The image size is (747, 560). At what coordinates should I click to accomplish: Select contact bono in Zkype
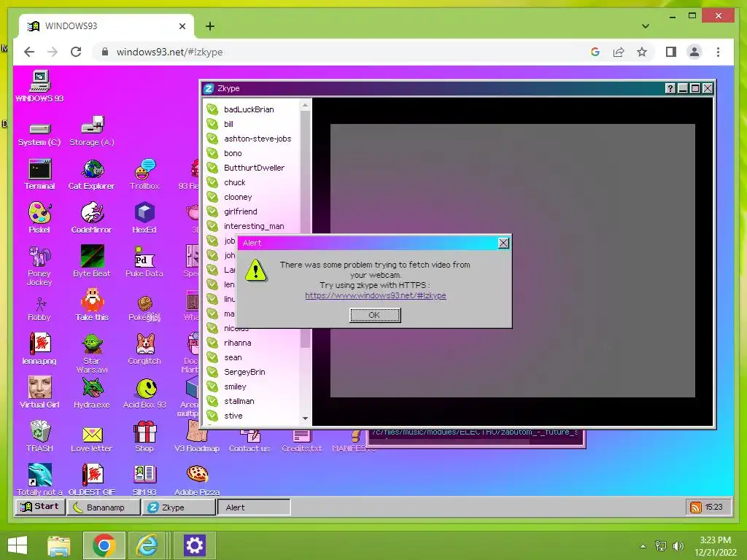pyautogui.click(x=252, y=153)
